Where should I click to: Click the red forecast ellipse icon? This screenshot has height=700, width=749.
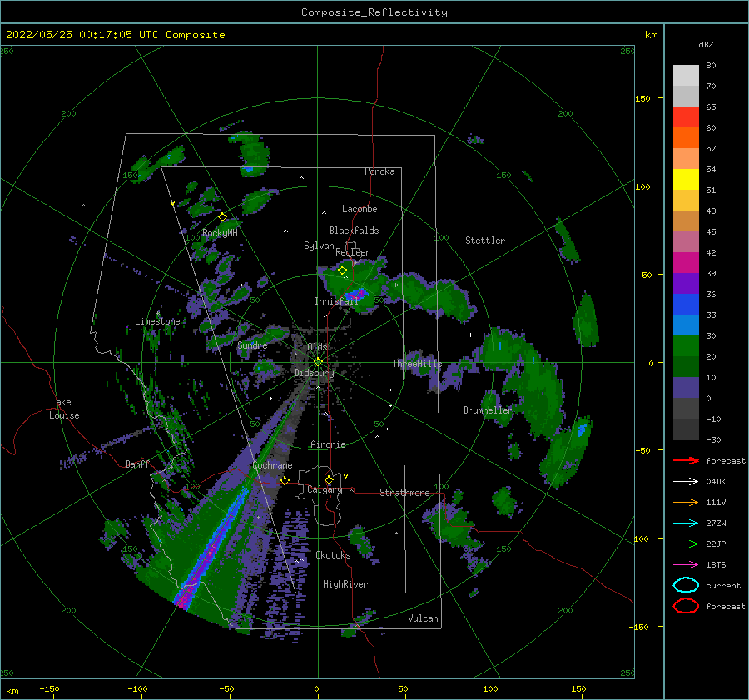(686, 606)
